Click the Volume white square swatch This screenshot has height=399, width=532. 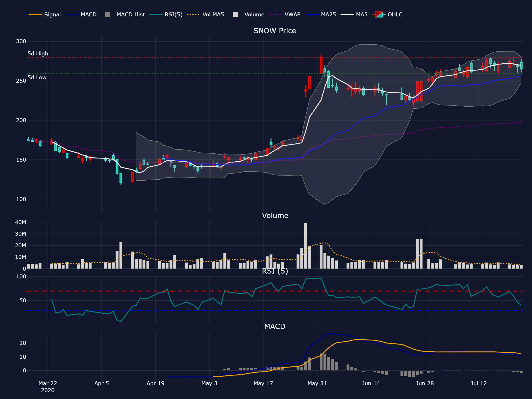pos(236,14)
